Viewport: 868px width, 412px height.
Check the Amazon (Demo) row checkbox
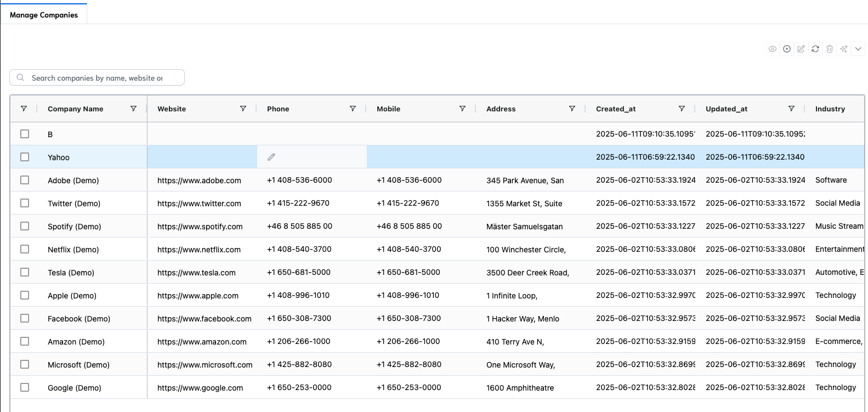click(x=25, y=341)
